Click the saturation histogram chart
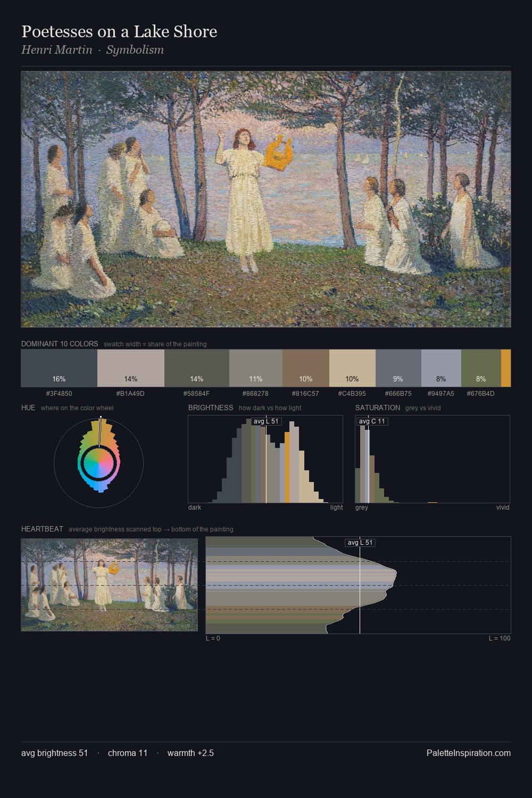The width and height of the screenshot is (532, 798). coord(433,459)
